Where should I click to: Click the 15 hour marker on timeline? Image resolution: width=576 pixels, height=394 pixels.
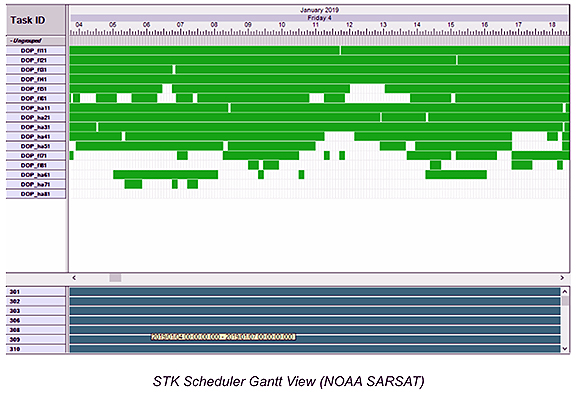(x=451, y=25)
